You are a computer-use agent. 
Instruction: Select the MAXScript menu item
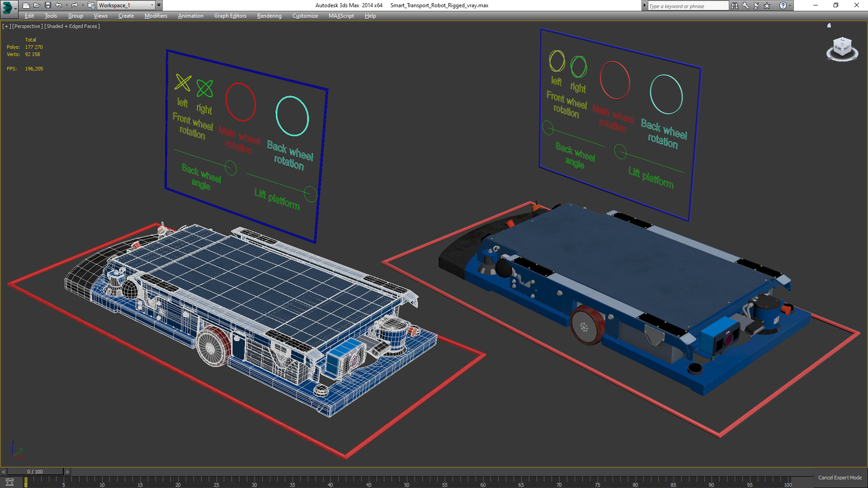tap(341, 16)
